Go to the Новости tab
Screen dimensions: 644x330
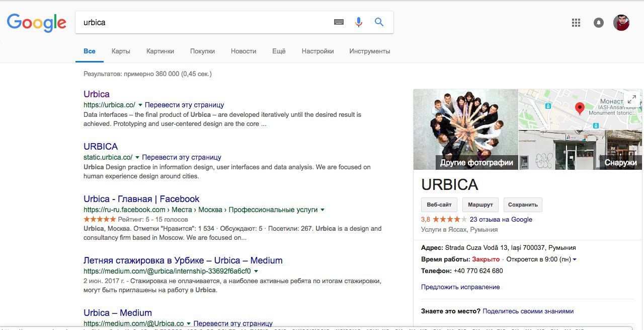pyautogui.click(x=244, y=51)
